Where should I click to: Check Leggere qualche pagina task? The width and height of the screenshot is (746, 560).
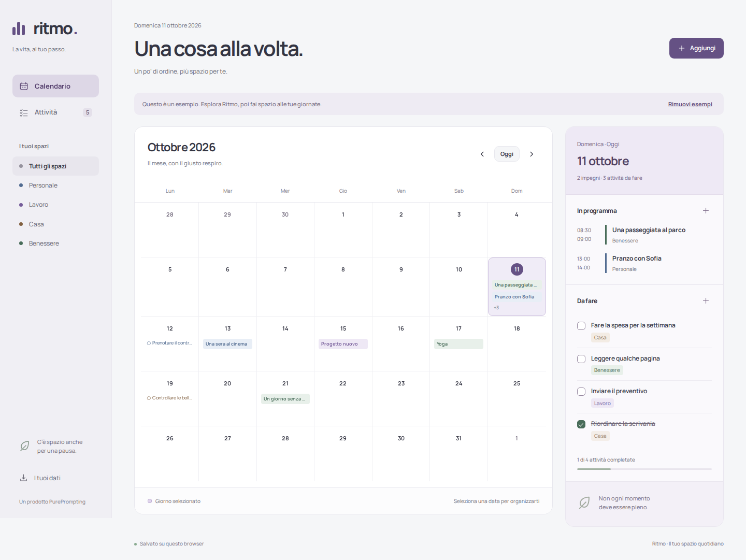[x=581, y=359]
